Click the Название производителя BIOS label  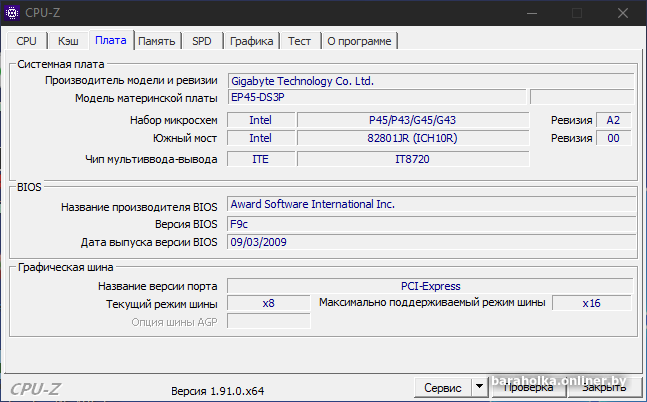(x=139, y=207)
